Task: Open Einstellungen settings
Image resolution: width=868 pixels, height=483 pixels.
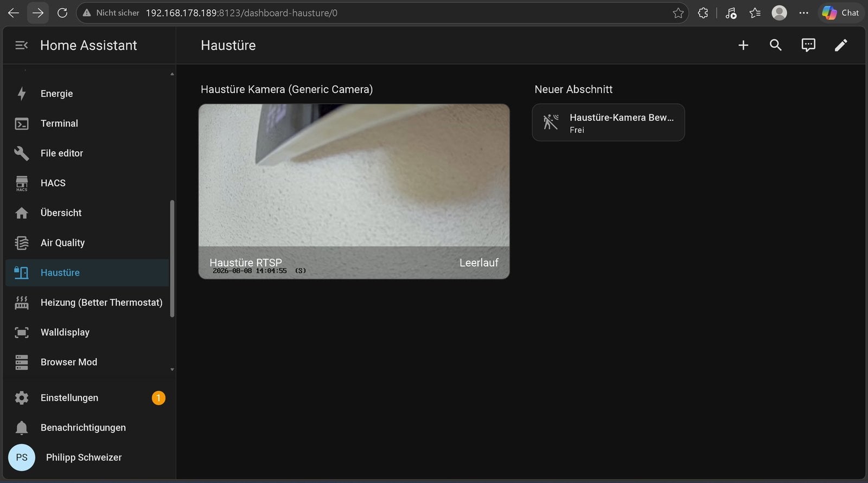Action: pyautogui.click(x=87, y=398)
